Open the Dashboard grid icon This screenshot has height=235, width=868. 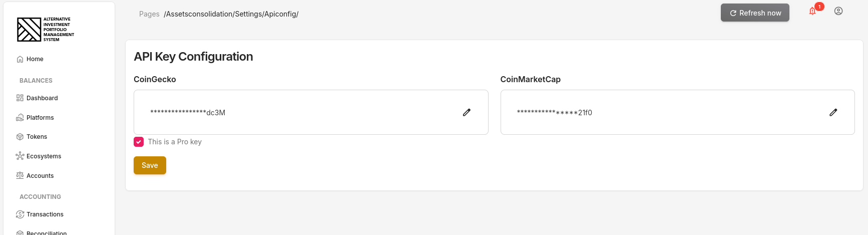click(x=20, y=98)
